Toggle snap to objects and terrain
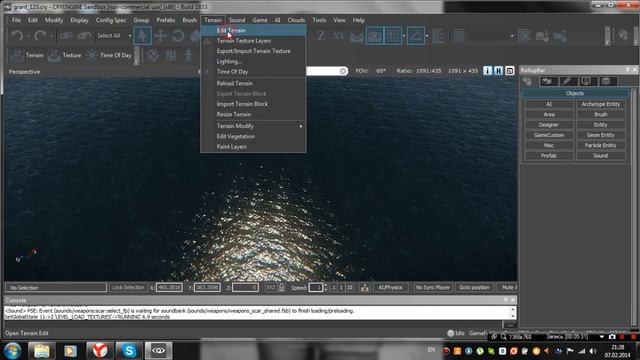Screen dimensions: 640x360 [375, 36]
